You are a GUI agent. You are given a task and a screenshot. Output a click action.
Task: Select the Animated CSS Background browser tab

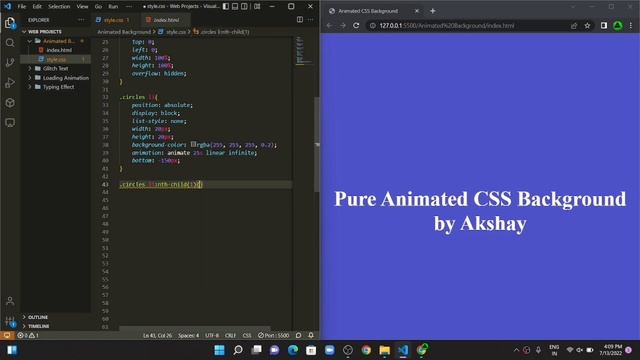[373, 11]
